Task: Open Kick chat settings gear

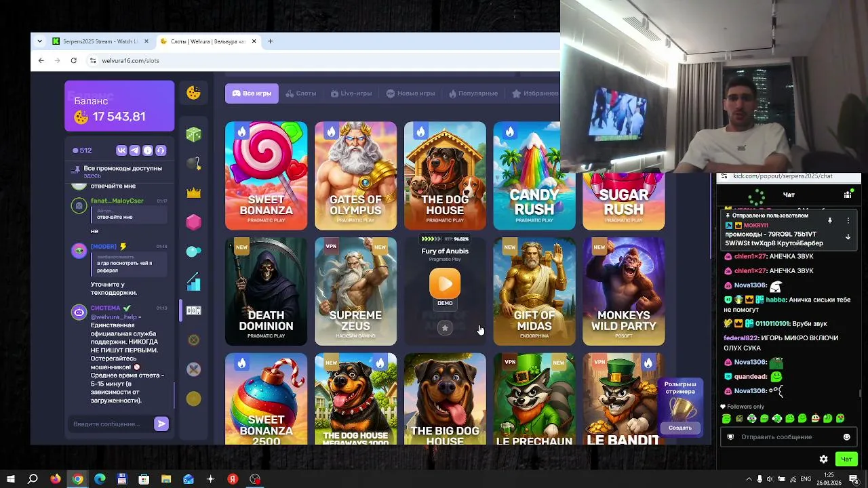Action: point(823,459)
